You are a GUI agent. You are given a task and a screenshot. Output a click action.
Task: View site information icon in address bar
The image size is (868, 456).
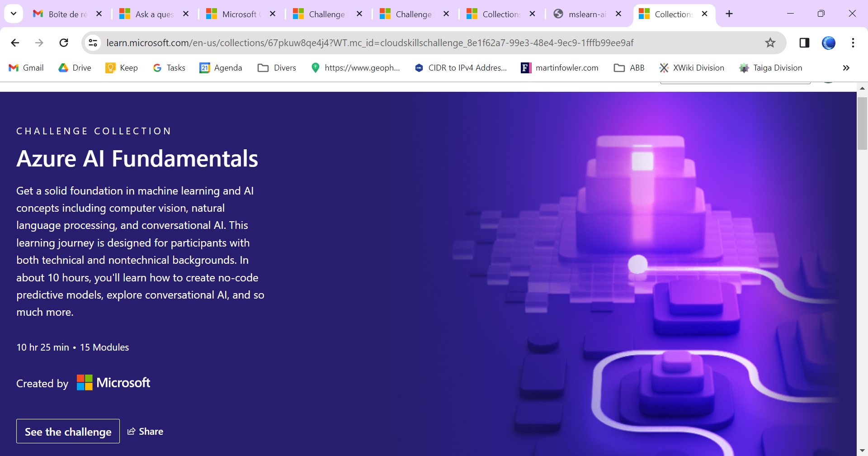[93, 43]
